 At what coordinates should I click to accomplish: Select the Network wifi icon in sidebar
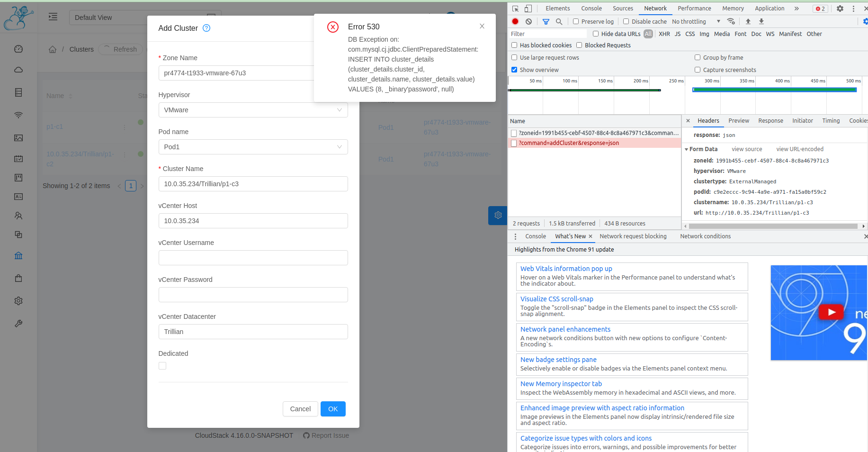pyautogui.click(x=18, y=115)
